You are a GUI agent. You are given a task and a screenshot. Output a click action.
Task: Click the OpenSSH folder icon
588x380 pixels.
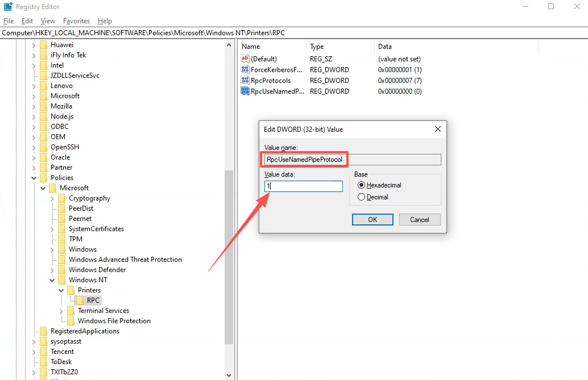pos(43,147)
